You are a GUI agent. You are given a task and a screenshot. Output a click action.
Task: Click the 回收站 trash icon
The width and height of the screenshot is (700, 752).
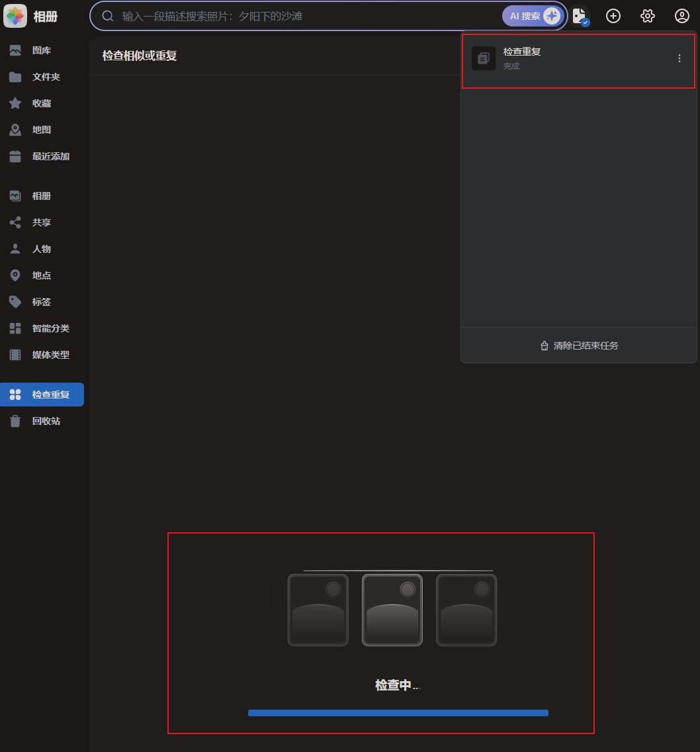pos(15,421)
